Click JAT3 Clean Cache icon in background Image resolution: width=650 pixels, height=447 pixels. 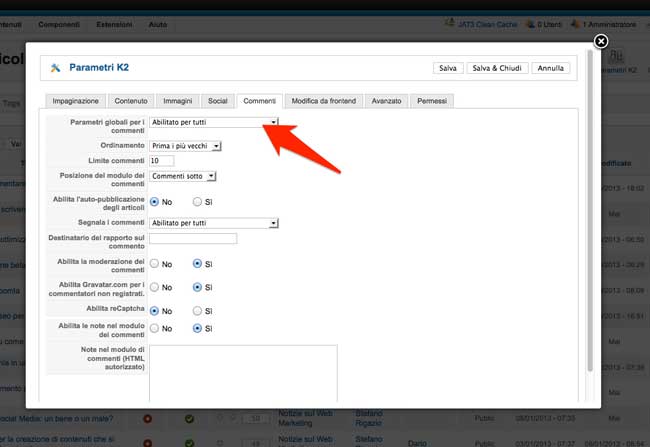click(x=450, y=23)
